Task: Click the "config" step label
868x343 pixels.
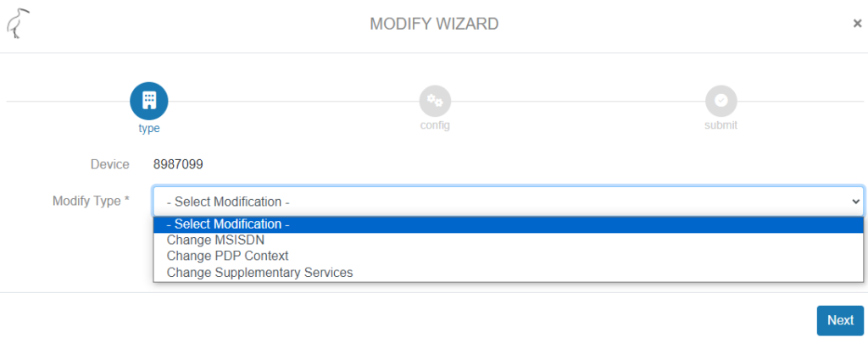Action: [435, 125]
